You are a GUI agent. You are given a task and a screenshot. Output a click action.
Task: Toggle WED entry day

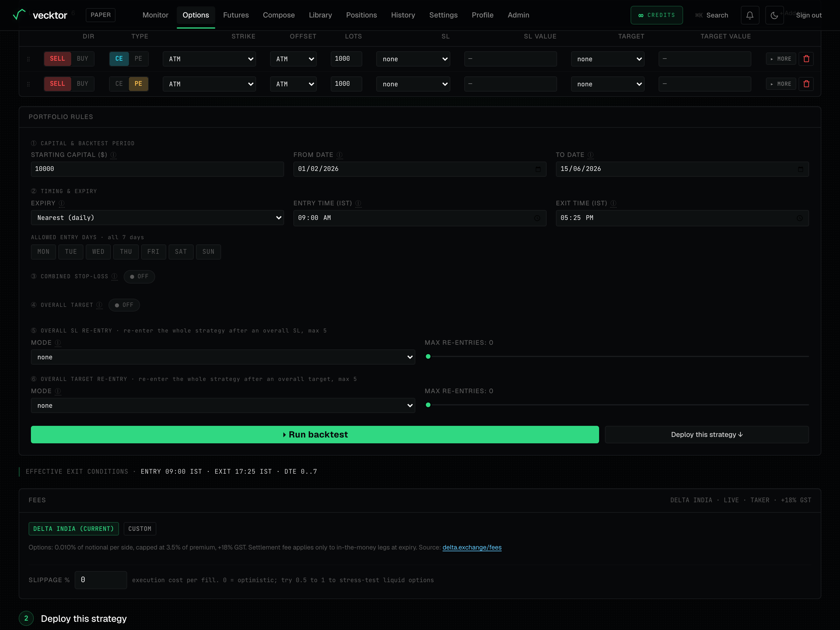[98, 252]
